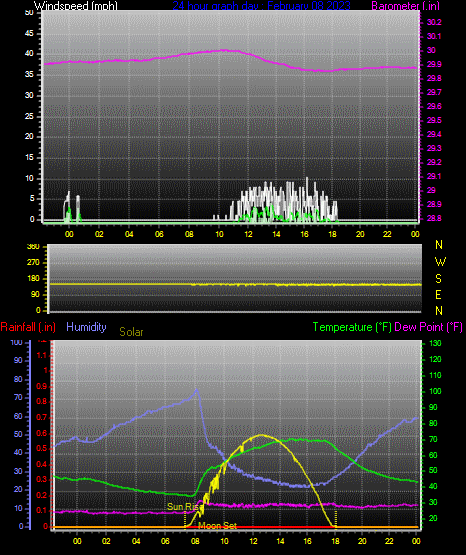466x555 pixels.
Task: Click the 0.9 value on rainfall scale
Action: [x=42, y=386]
